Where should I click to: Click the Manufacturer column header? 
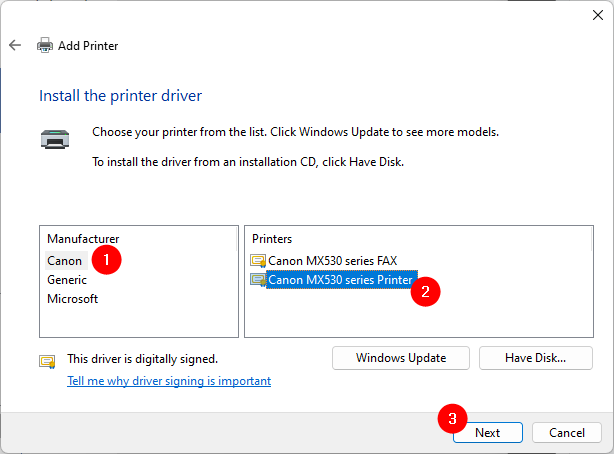click(x=83, y=239)
